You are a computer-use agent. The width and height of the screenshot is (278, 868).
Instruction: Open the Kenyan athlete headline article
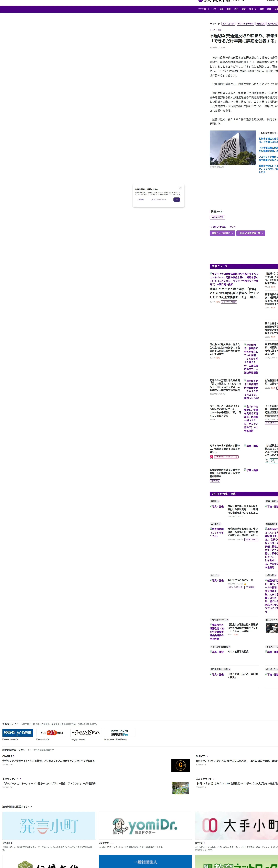tap(234, 293)
